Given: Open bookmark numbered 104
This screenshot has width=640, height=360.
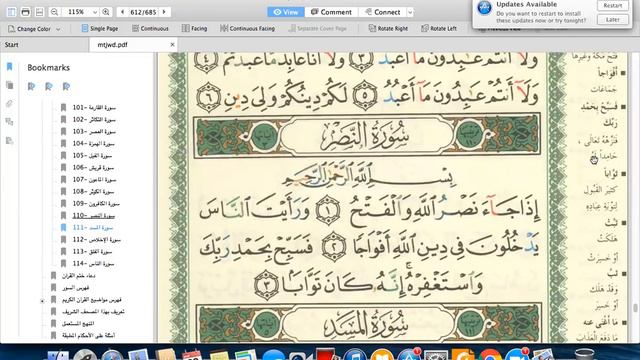Looking at the screenshot, I should [93, 144].
